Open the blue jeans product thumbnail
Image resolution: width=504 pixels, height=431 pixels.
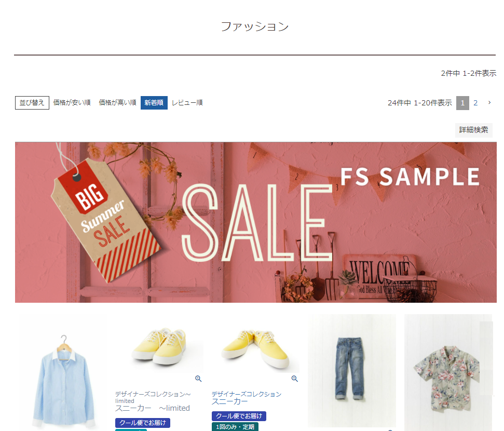[351, 371]
